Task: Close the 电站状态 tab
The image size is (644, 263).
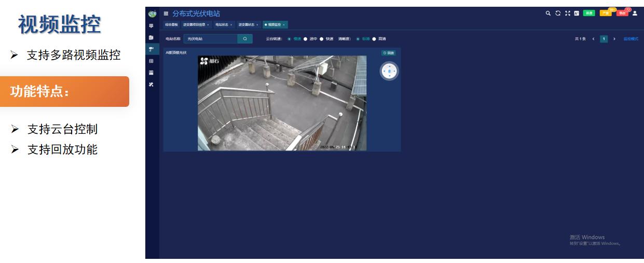Action: click(231, 25)
